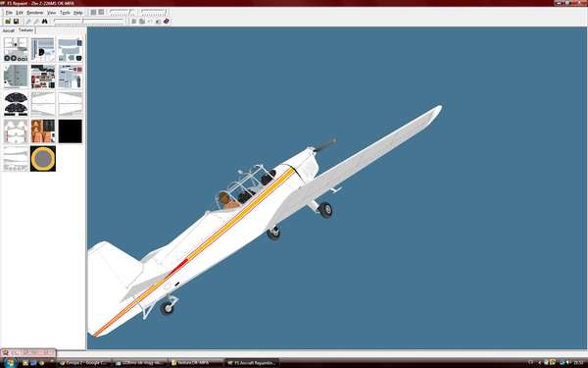This screenshot has width=588, height=368.
Task: Open the Tools menu
Action: point(65,13)
